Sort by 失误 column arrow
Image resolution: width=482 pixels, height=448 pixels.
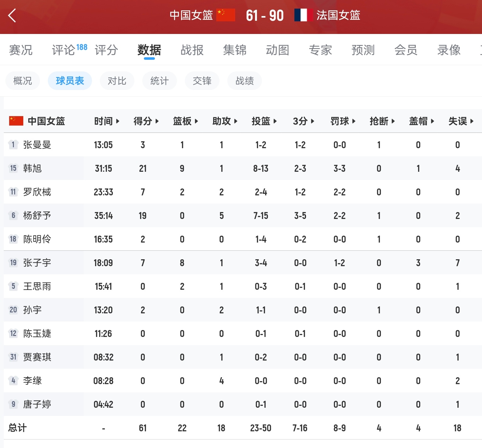click(472, 121)
